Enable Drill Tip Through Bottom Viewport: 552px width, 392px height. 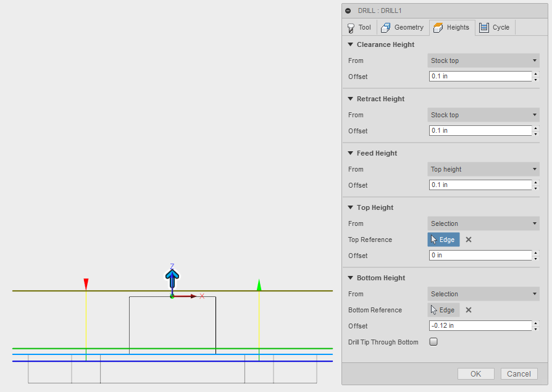point(433,341)
